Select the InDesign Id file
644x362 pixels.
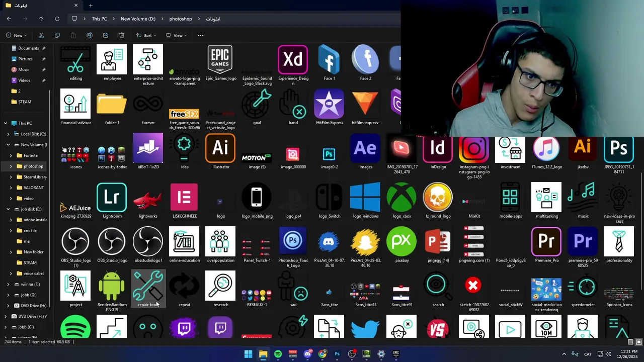(x=438, y=151)
